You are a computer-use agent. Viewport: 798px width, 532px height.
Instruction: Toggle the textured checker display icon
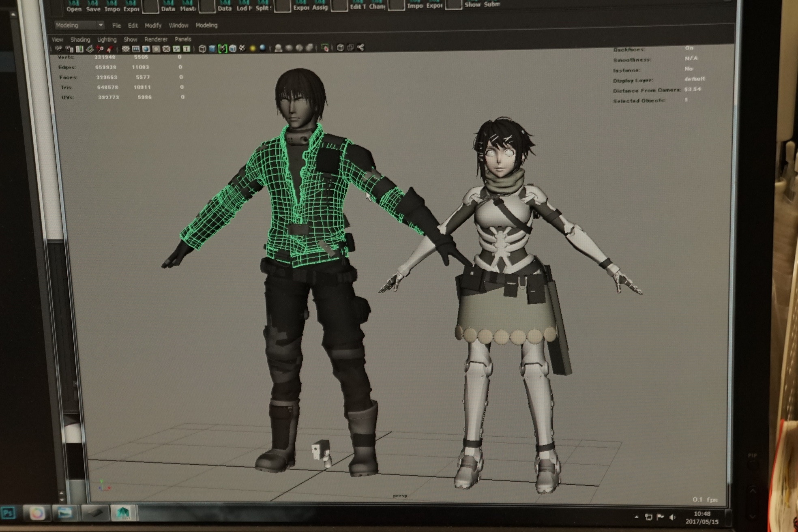242,48
